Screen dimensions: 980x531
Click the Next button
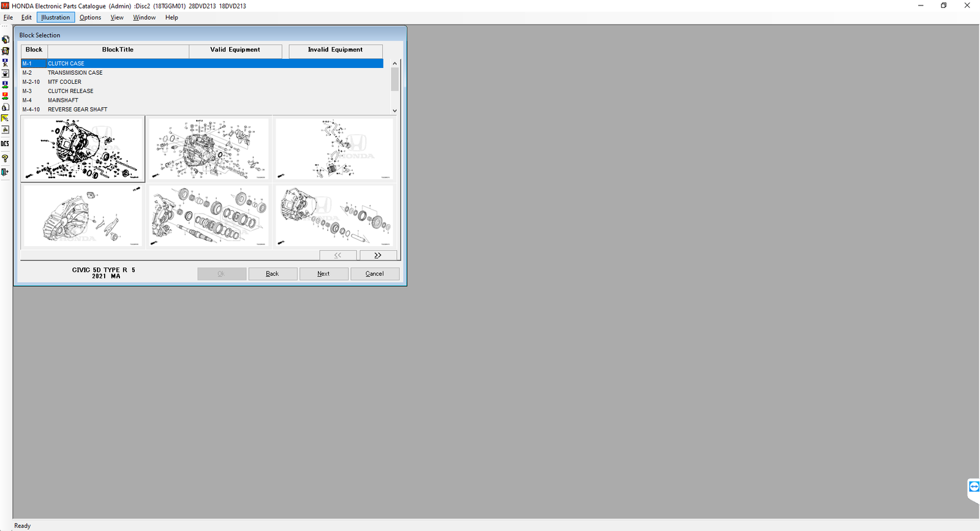[x=323, y=274]
